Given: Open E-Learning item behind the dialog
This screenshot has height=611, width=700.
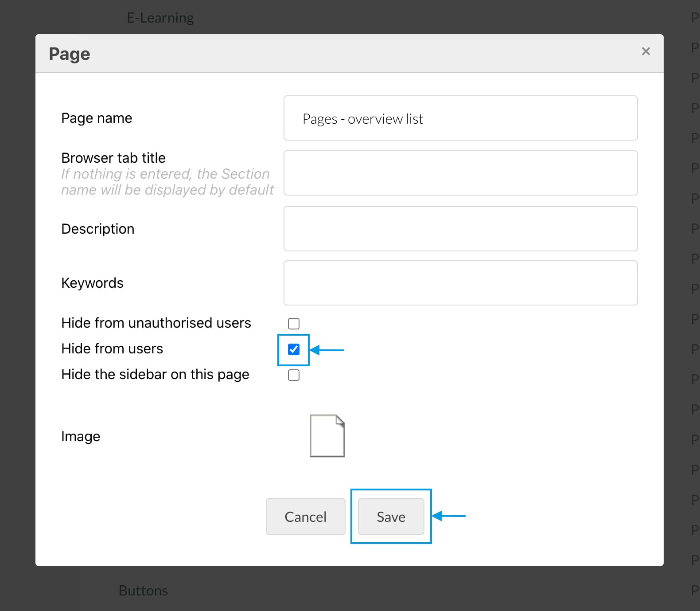Looking at the screenshot, I should pos(160,18).
